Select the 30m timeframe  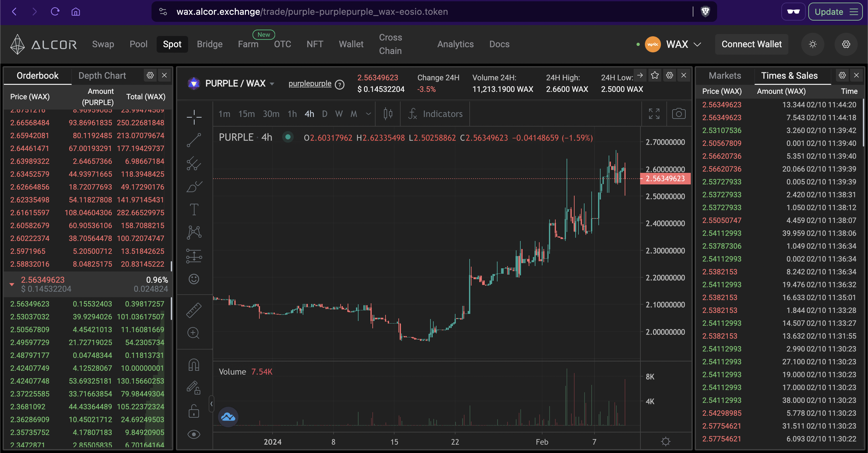click(271, 114)
